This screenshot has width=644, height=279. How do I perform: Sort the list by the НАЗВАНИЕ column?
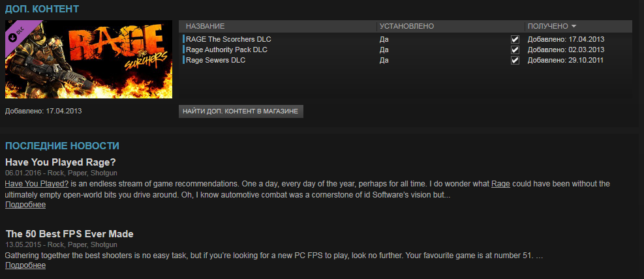point(205,26)
